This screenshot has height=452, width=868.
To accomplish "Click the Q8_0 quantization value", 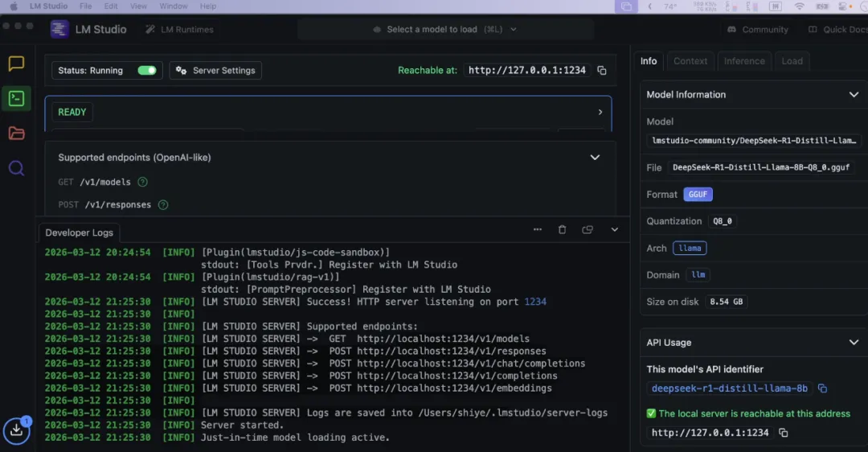I will [x=722, y=221].
